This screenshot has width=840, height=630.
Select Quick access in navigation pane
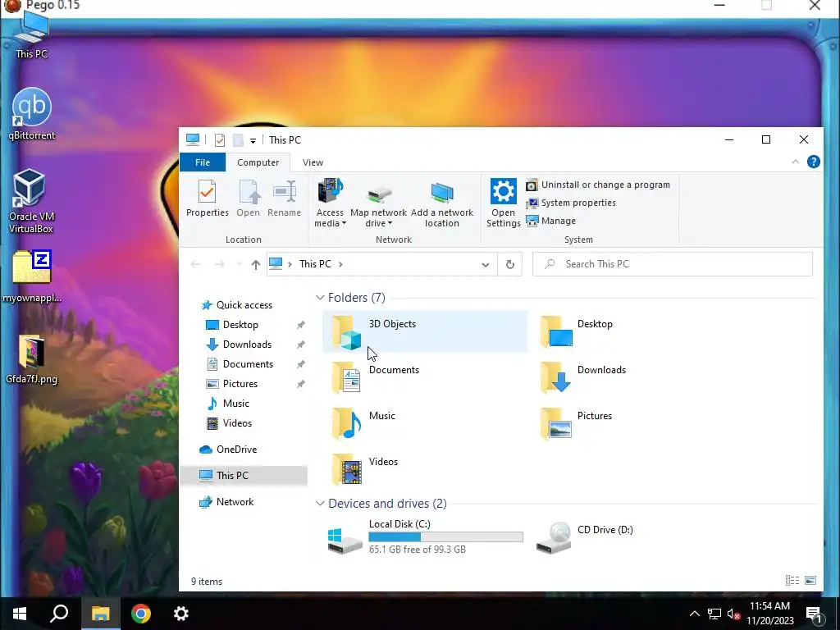[x=244, y=305]
